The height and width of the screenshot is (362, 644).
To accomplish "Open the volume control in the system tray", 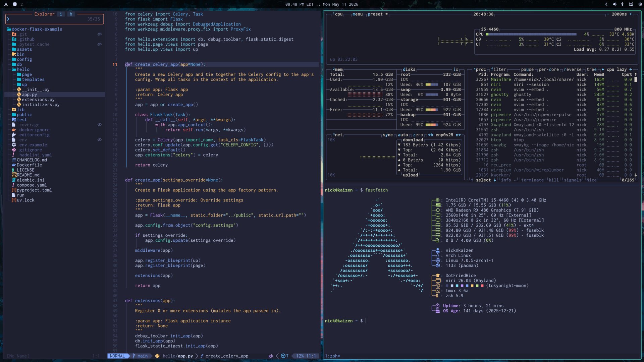I will click(x=614, y=4).
